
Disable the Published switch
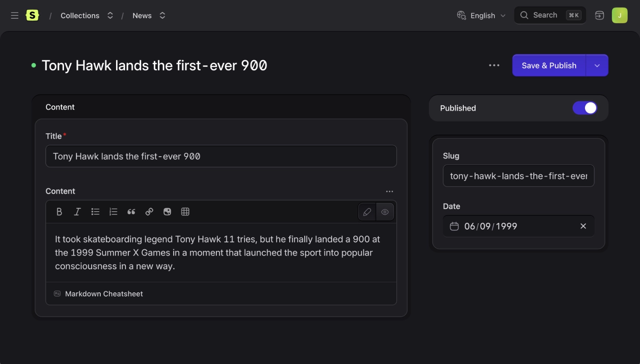[x=585, y=108]
